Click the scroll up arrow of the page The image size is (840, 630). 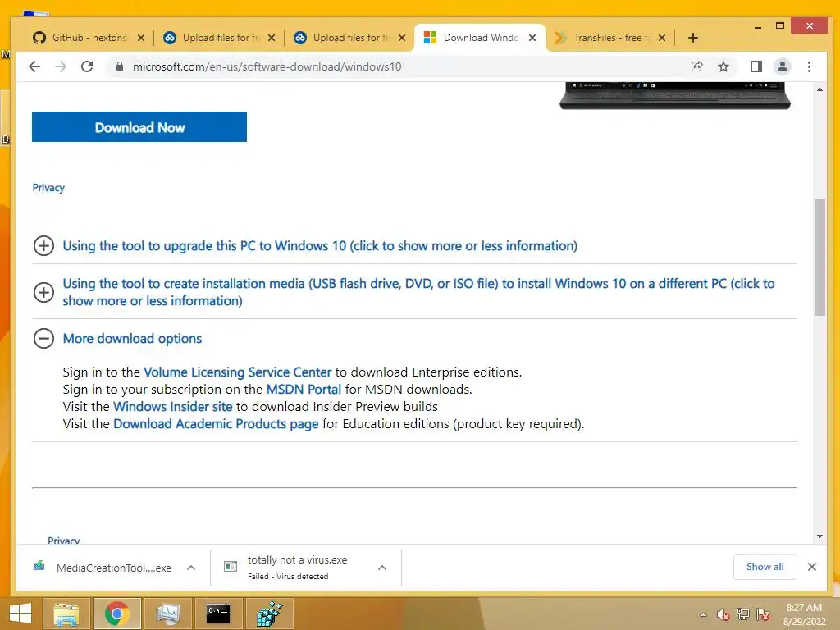(x=819, y=89)
